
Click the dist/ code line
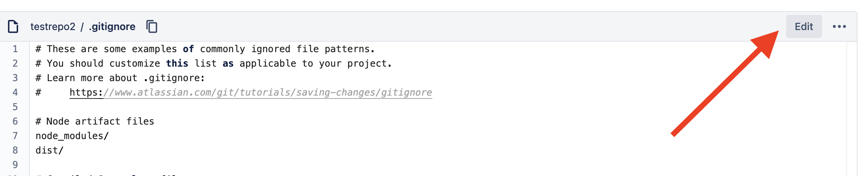[x=50, y=150]
